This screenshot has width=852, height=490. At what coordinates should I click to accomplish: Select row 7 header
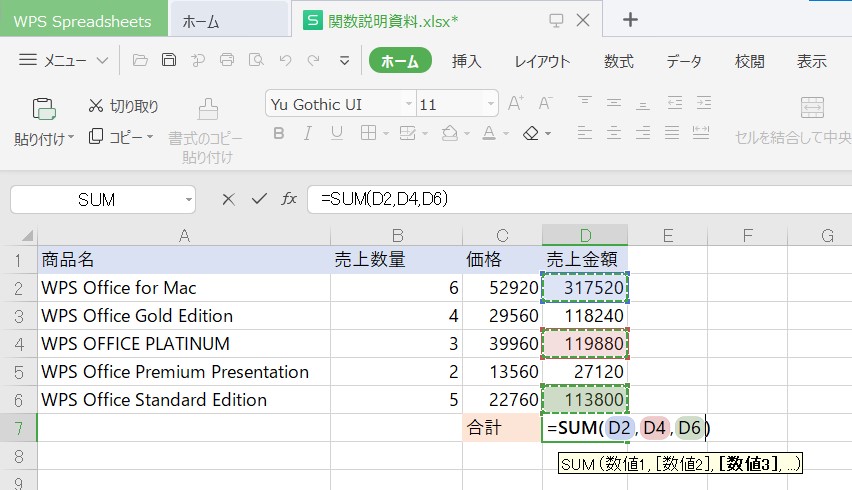tap(18, 428)
